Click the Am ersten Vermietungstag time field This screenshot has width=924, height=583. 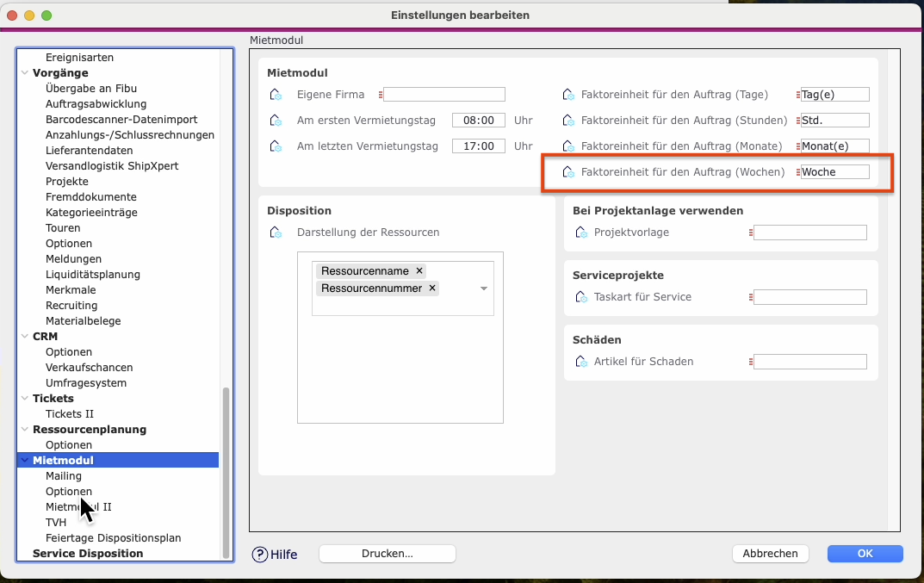[479, 121]
